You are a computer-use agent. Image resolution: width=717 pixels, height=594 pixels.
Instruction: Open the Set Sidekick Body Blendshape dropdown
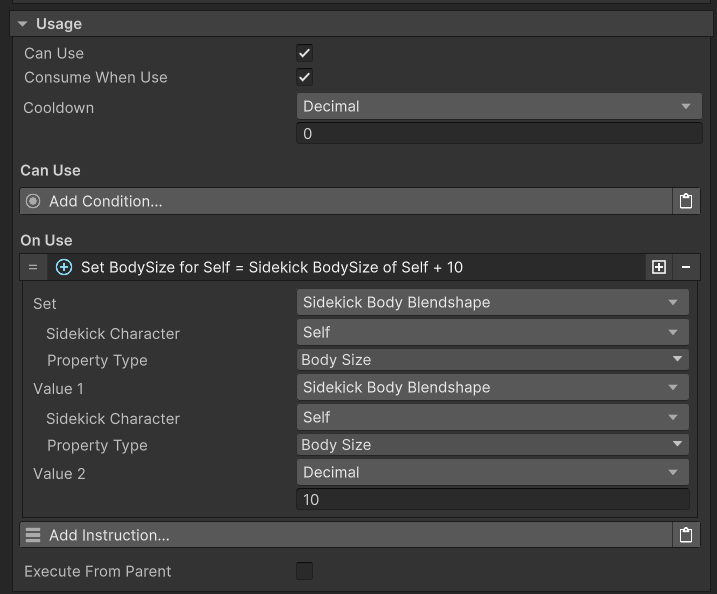click(493, 302)
